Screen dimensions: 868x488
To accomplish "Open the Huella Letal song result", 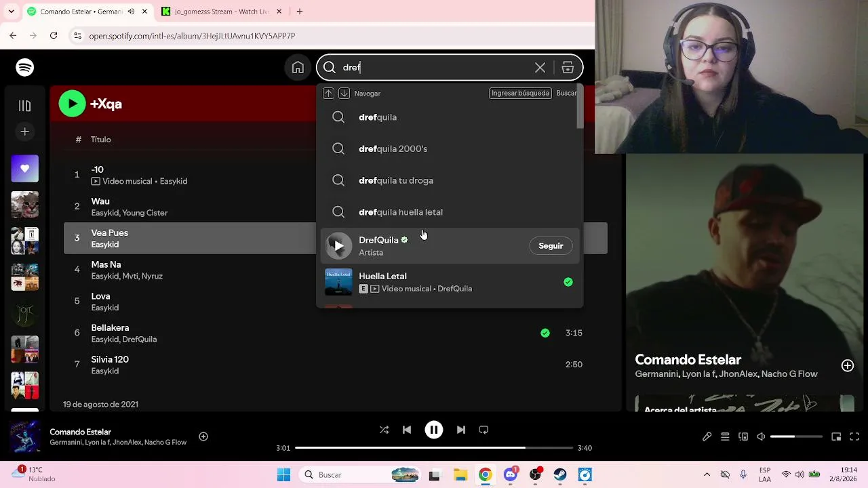I will (450, 282).
